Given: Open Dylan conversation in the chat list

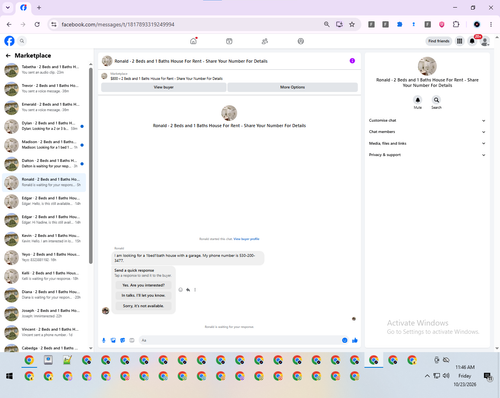Looking at the screenshot, I should tap(45, 126).
